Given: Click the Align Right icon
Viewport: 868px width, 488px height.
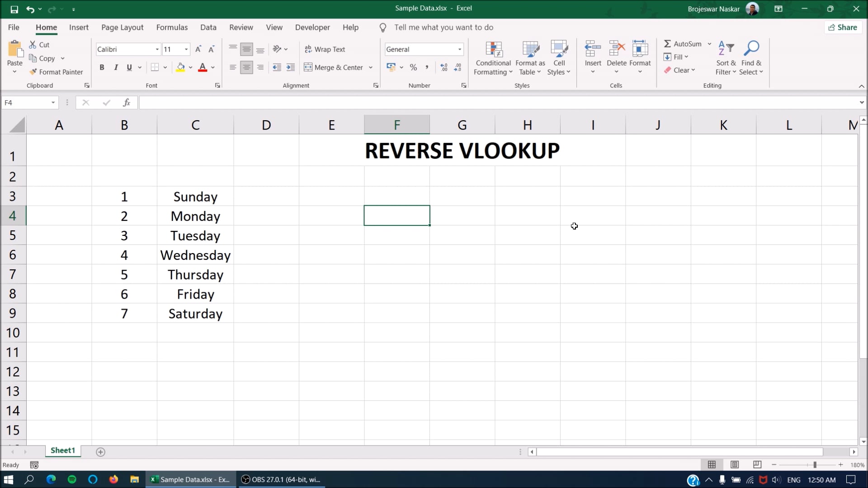Looking at the screenshot, I should tap(260, 67).
